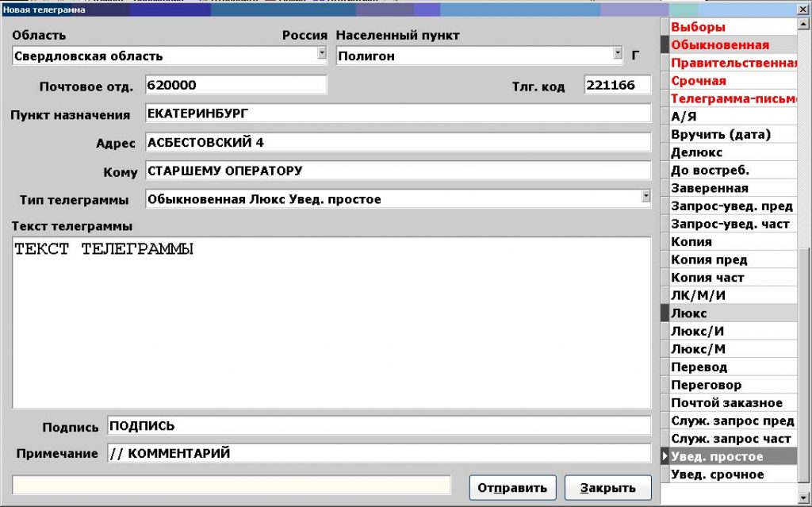Toggle the Увед. простое row marker
812x507 pixels.
tap(665, 457)
